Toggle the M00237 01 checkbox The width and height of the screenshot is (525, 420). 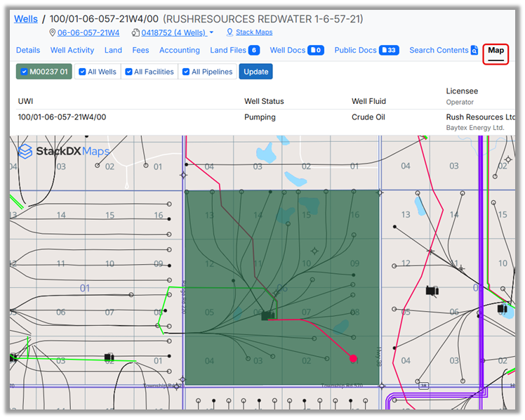[x=25, y=72]
